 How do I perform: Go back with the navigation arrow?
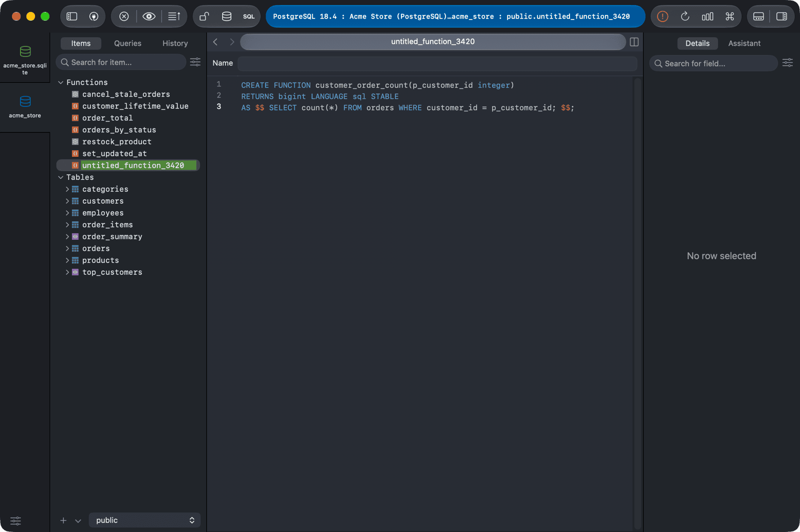[215, 42]
